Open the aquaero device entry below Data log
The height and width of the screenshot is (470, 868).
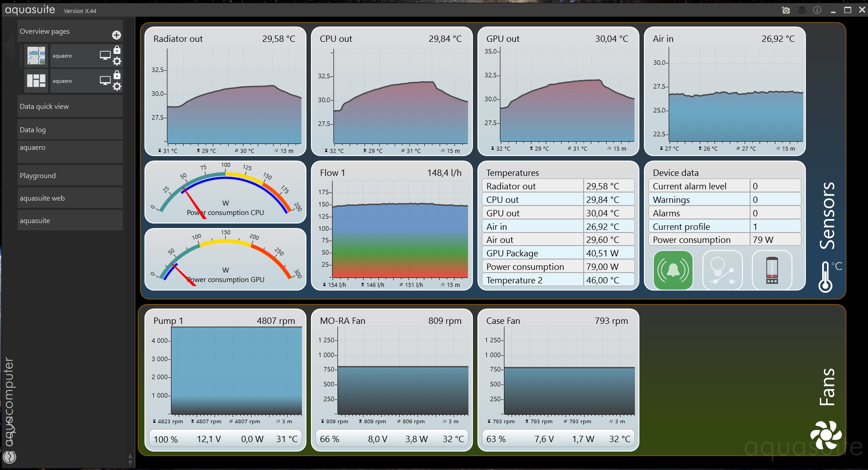click(70, 152)
